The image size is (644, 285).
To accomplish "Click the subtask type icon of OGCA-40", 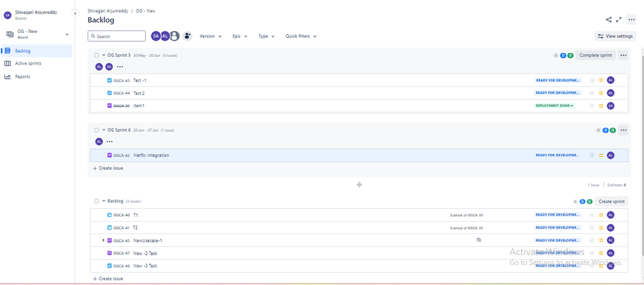I will [109, 215].
